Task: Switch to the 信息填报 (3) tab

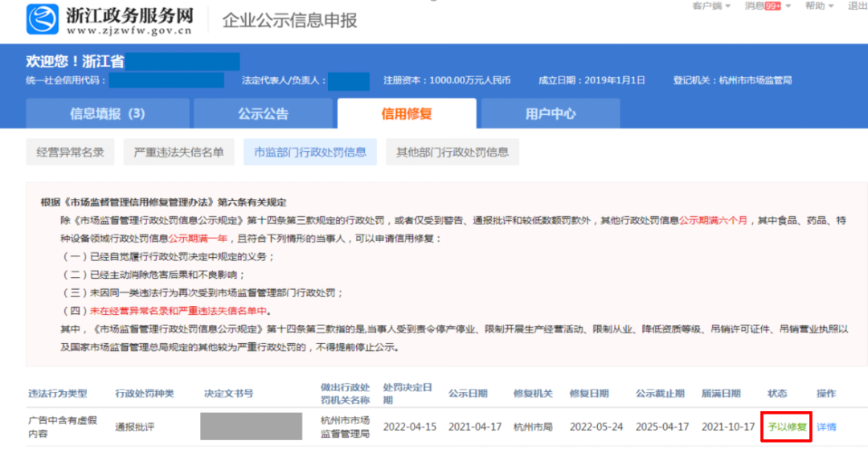Action: click(x=108, y=114)
